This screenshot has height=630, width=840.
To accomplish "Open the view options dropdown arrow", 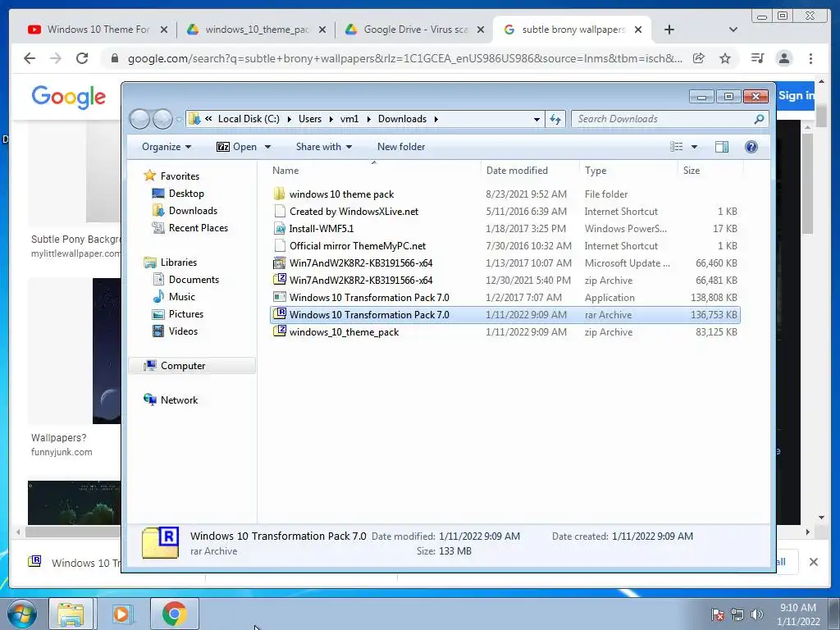I will 694,147.
